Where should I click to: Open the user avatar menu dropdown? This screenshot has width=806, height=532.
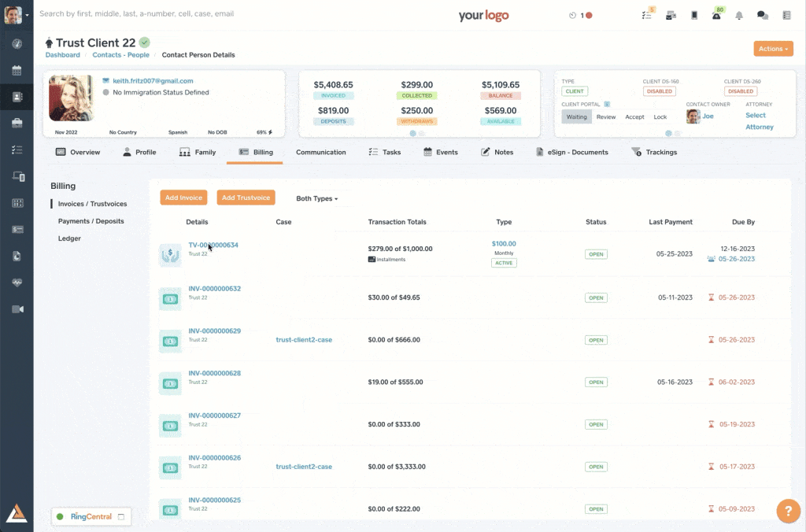click(x=17, y=15)
